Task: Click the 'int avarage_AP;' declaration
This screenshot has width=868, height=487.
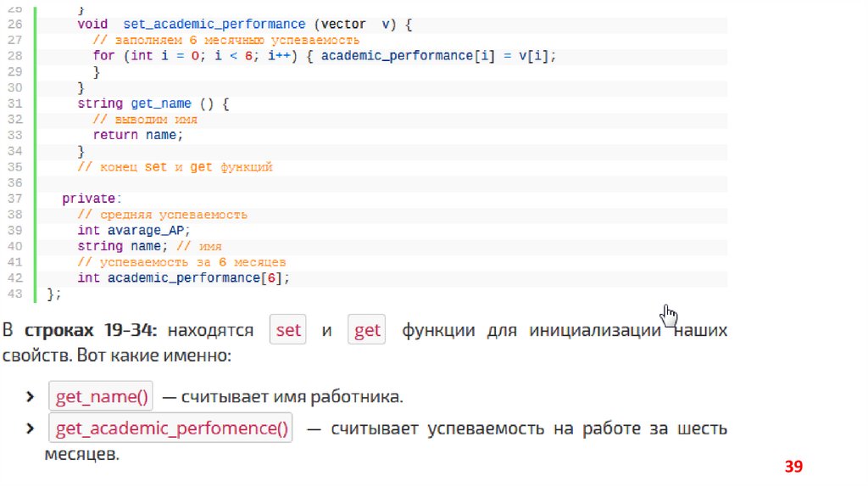Action: 135,230
